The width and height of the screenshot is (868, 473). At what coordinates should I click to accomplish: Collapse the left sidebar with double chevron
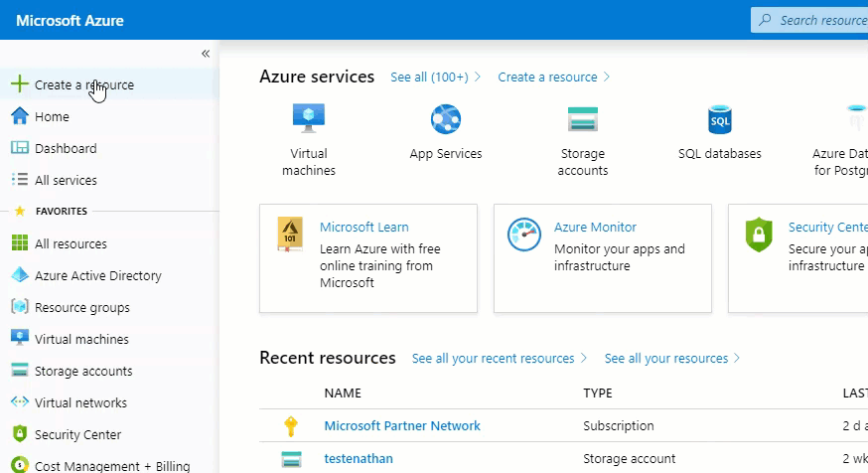pos(206,54)
